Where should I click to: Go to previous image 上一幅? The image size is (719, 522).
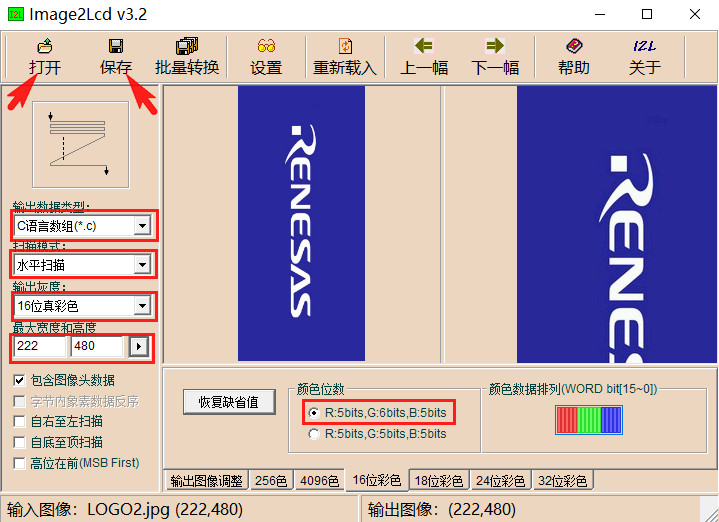(424, 57)
